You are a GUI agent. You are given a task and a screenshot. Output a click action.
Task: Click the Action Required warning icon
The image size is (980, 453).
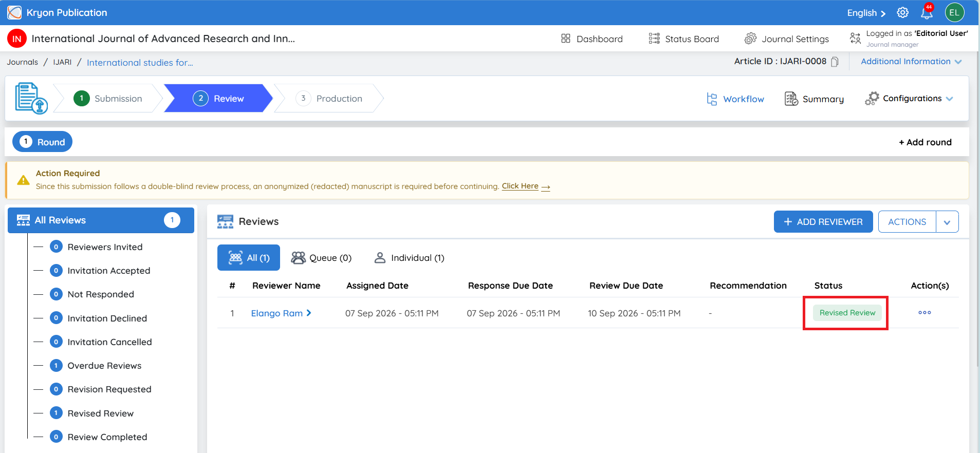[23, 180]
